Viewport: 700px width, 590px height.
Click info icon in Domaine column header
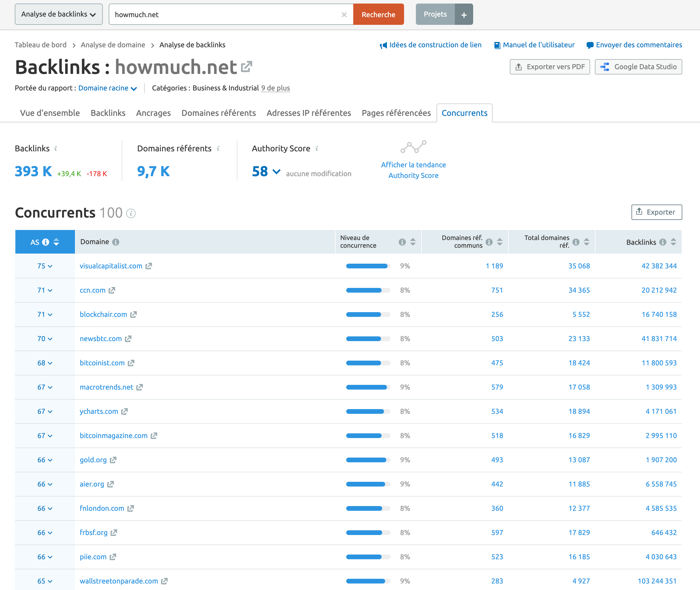[x=115, y=242]
